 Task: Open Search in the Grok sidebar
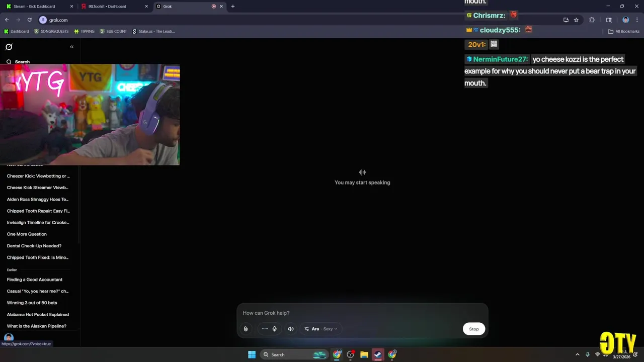click(x=18, y=62)
